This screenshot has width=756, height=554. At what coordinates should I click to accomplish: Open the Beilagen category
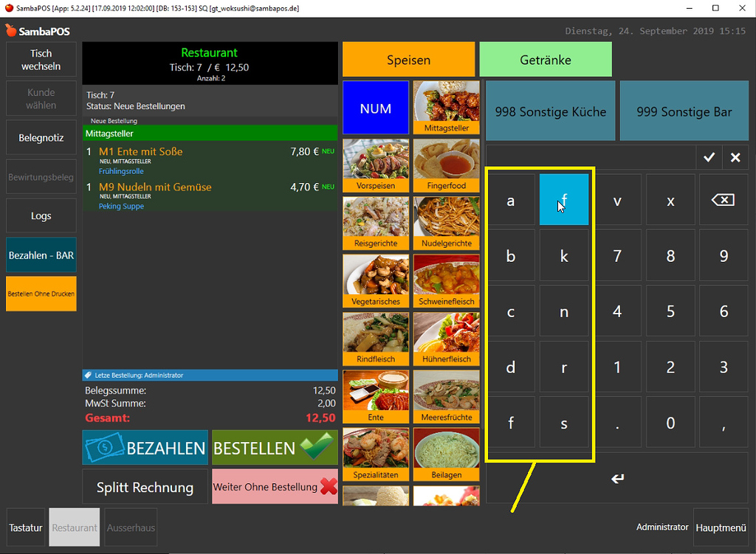pos(446,454)
